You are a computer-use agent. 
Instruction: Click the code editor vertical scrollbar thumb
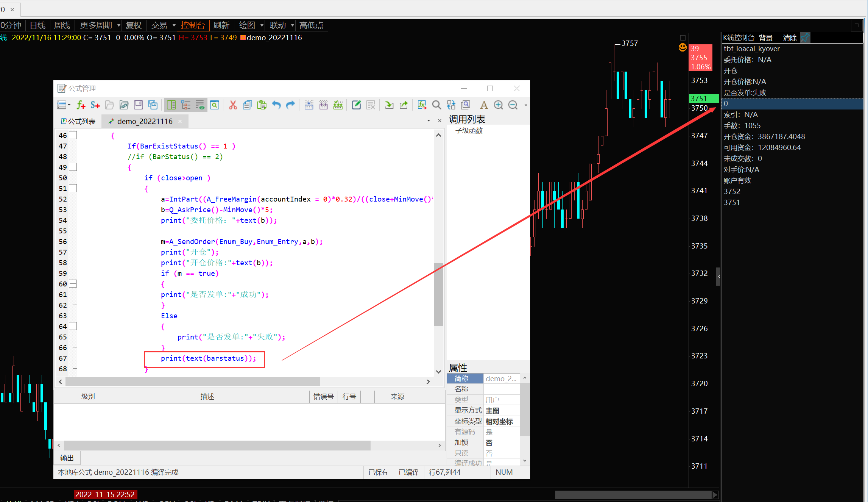tap(438, 294)
